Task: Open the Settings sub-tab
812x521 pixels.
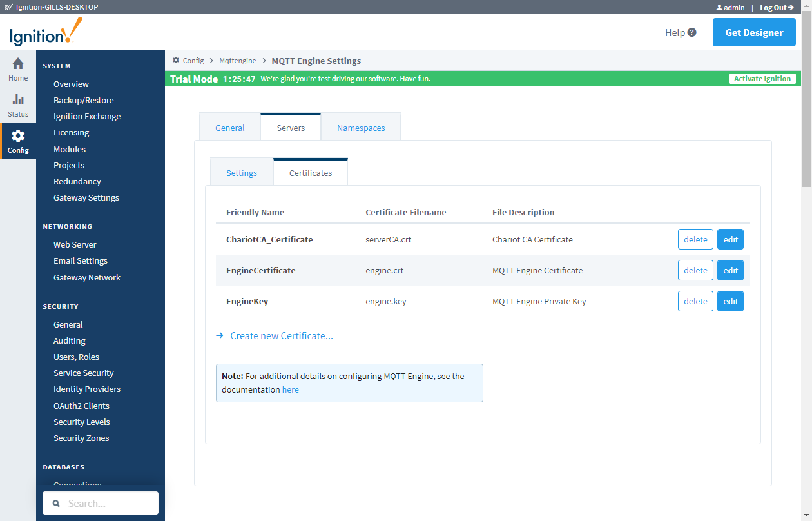Action: [x=242, y=172]
